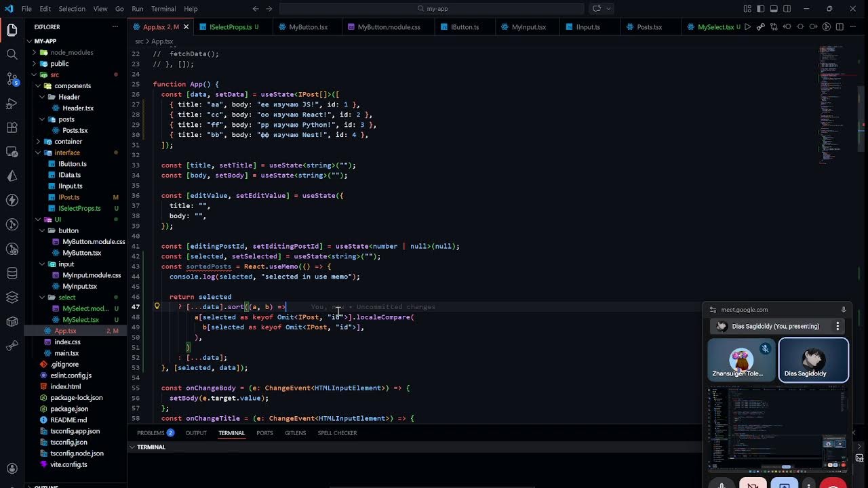Viewport: 868px width, 488px height.
Task: Click microphone icon next to meet.google.com
Action: coord(844,310)
